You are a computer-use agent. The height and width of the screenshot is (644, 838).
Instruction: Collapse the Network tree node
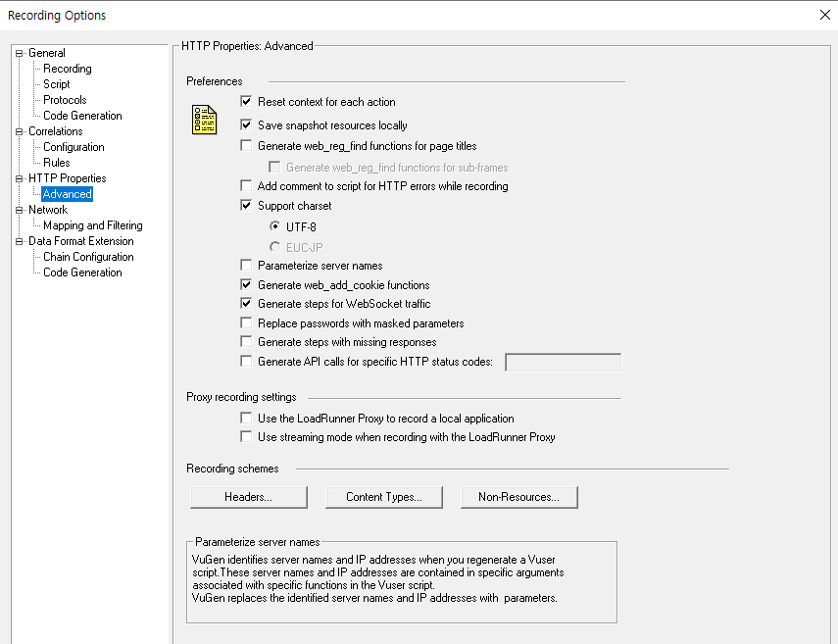[20, 210]
